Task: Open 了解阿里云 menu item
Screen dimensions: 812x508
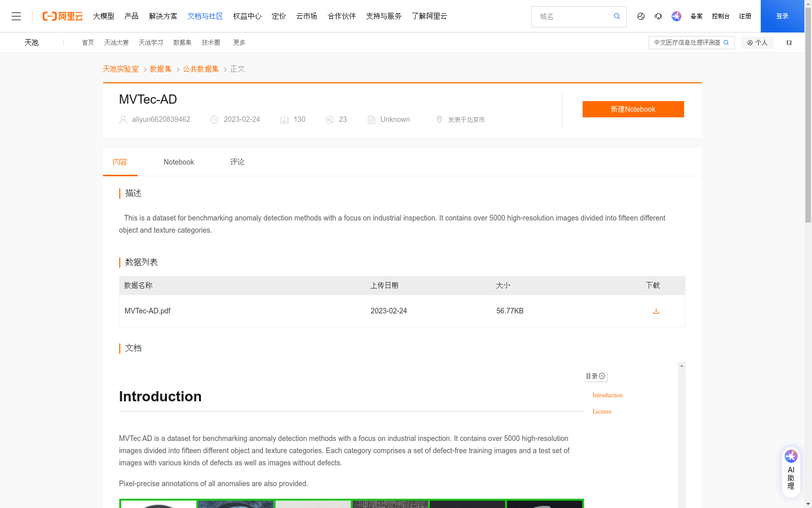Action: click(429, 16)
